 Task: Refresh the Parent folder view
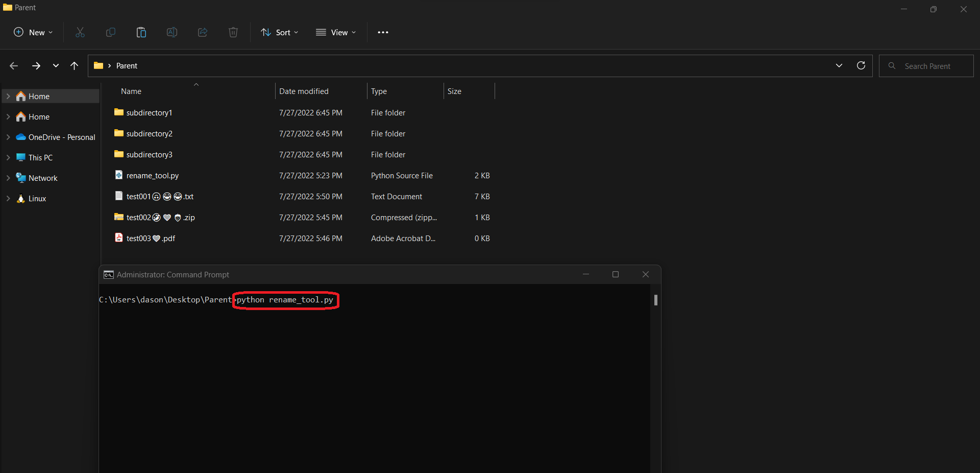861,65
